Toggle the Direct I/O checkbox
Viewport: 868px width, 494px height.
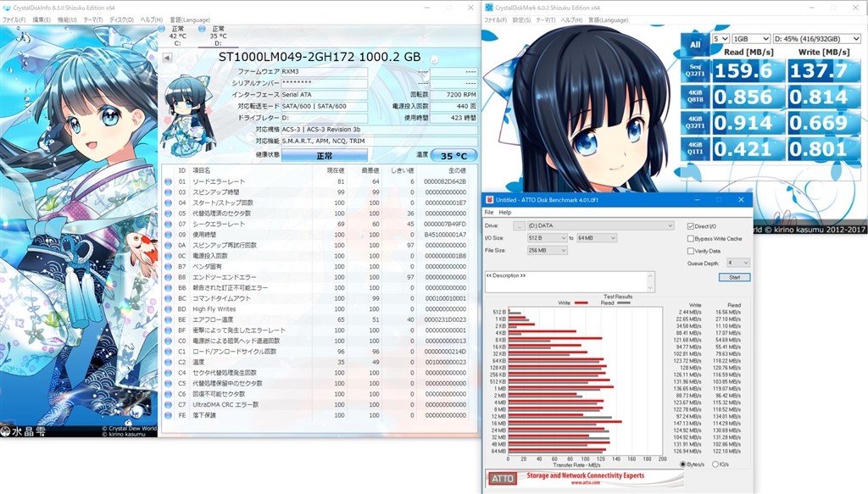tap(691, 226)
